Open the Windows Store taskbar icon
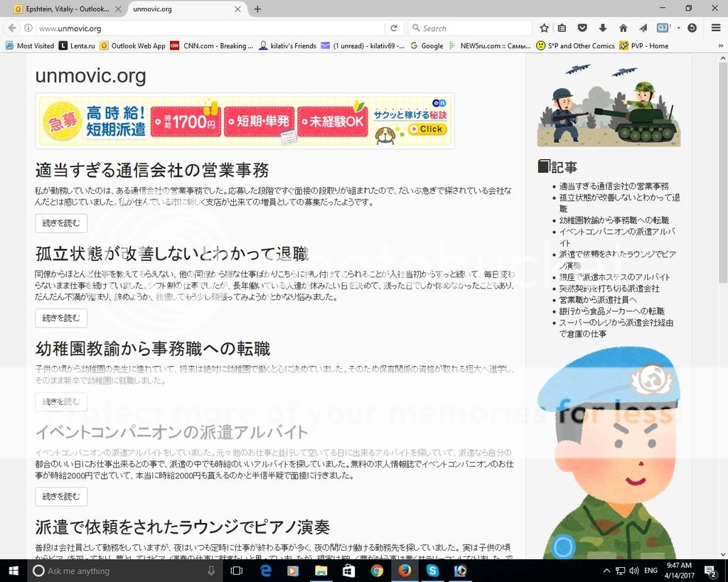 pos(348,571)
